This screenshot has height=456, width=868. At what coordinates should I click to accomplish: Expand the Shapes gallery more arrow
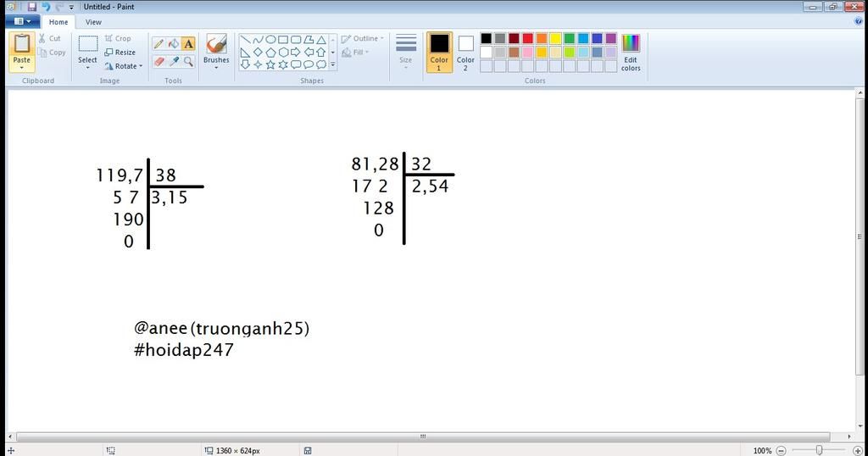[x=332, y=64]
